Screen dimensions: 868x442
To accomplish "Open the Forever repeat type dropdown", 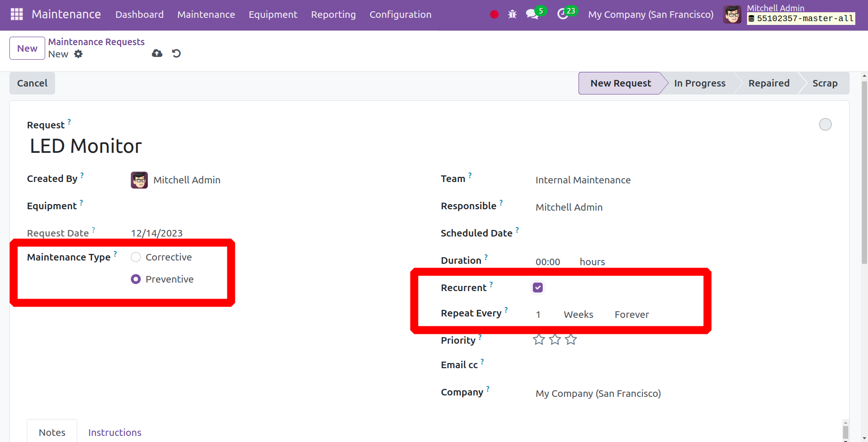I will 632,315.
